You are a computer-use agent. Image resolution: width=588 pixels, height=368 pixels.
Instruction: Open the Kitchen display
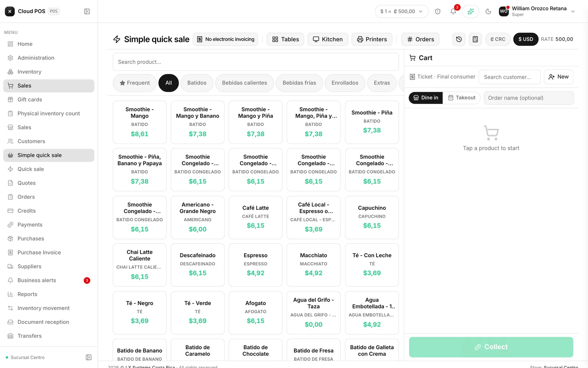tap(328, 39)
